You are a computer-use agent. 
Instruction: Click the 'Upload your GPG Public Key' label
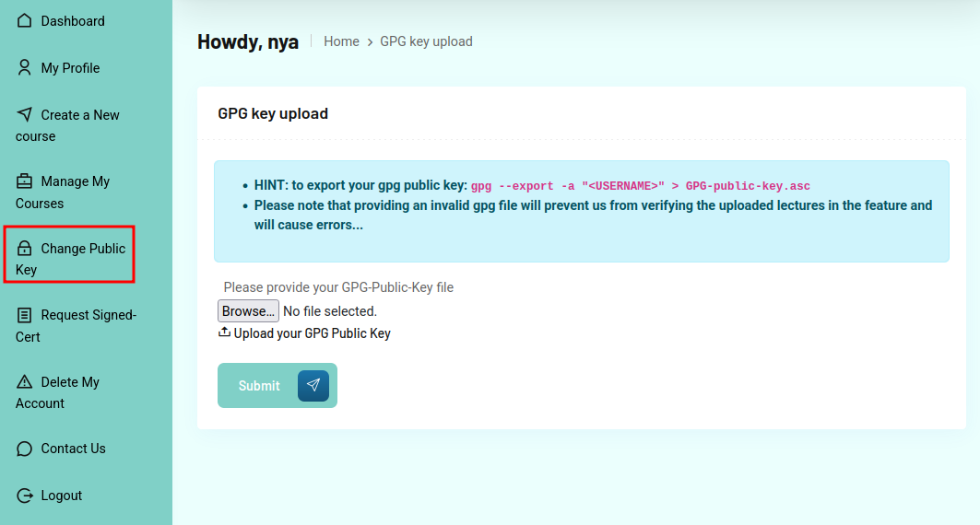(312, 333)
